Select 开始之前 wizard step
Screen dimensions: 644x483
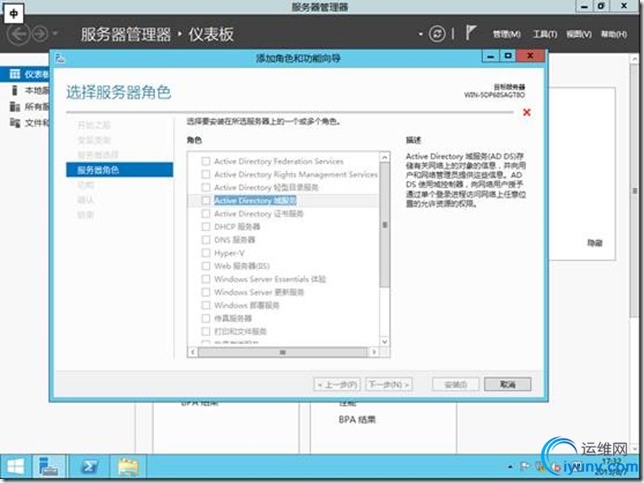point(94,125)
